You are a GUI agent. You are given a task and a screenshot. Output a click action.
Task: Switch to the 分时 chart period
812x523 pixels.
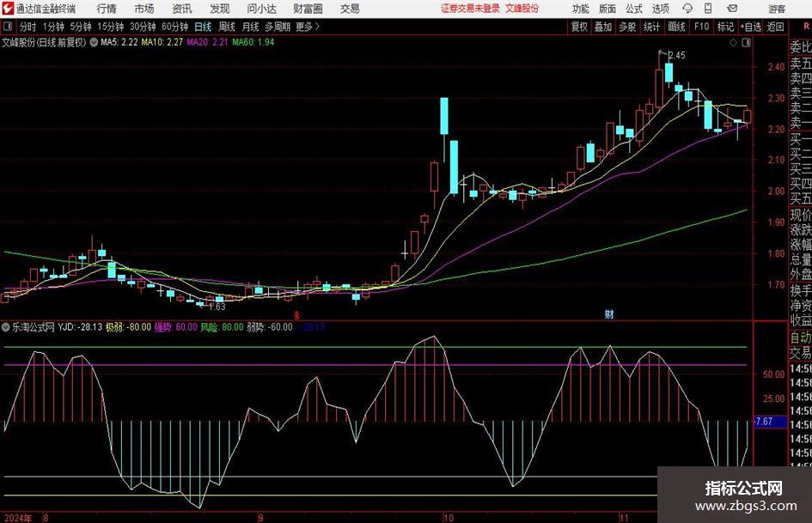coord(28,27)
